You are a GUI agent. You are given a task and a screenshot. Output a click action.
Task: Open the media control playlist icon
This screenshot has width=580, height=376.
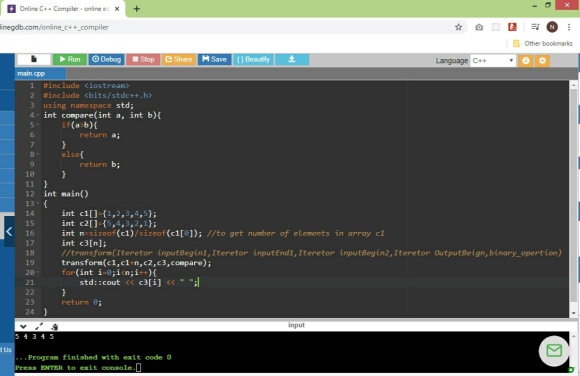[x=535, y=27]
